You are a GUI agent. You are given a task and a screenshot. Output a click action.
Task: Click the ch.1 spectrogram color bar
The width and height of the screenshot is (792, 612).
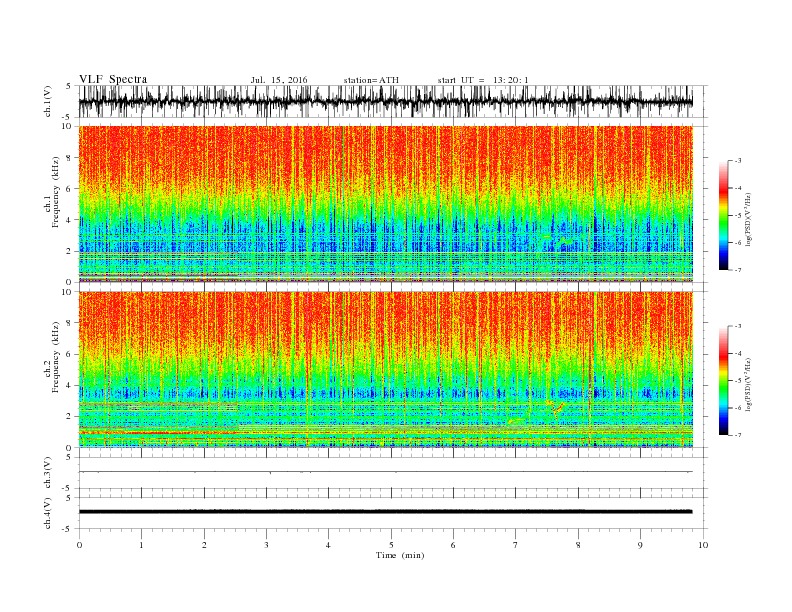point(723,215)
